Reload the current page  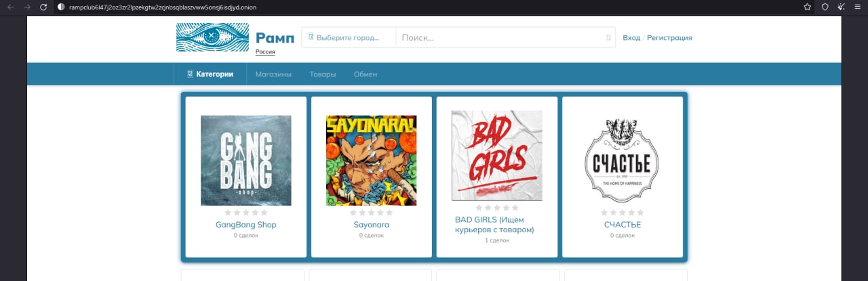[43, 7]
